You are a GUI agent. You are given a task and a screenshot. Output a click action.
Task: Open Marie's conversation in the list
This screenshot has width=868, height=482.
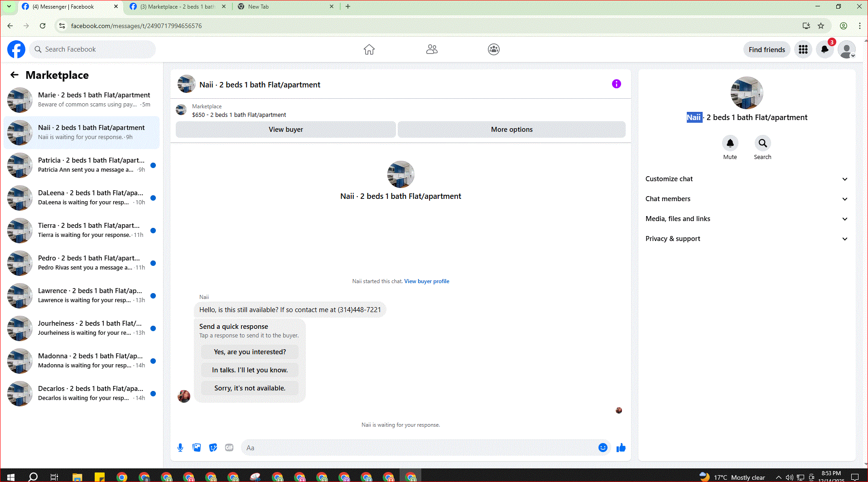pos(82,100)
